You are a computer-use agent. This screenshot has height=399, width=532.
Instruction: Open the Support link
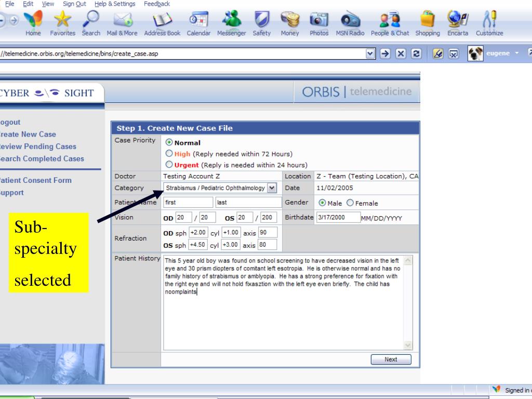11,193
